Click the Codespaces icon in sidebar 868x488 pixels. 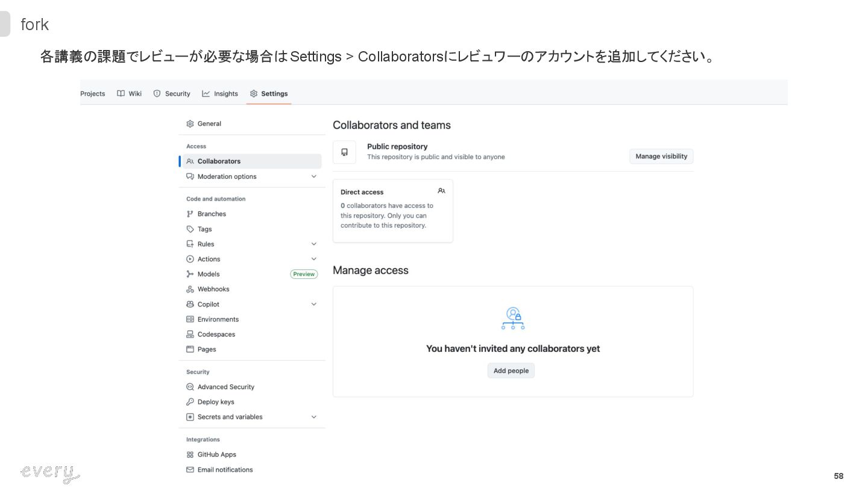coord(190,334)
